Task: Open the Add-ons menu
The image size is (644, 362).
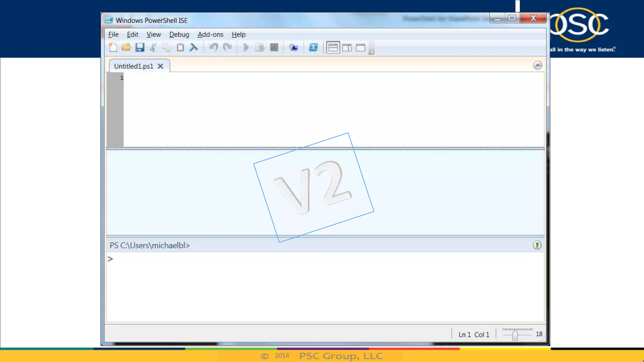Action: [x=210, y=34]
